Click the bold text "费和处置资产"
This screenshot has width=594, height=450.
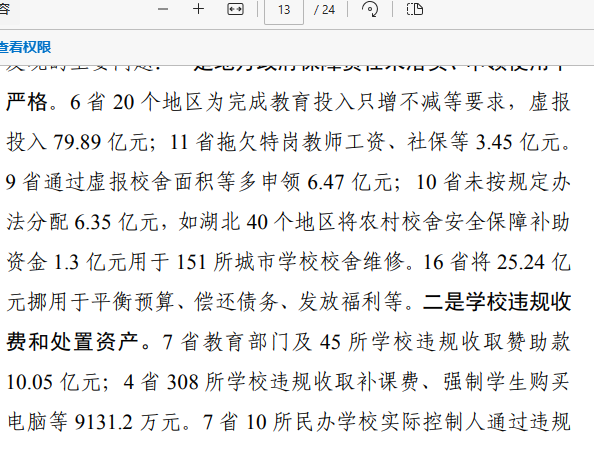72,342
